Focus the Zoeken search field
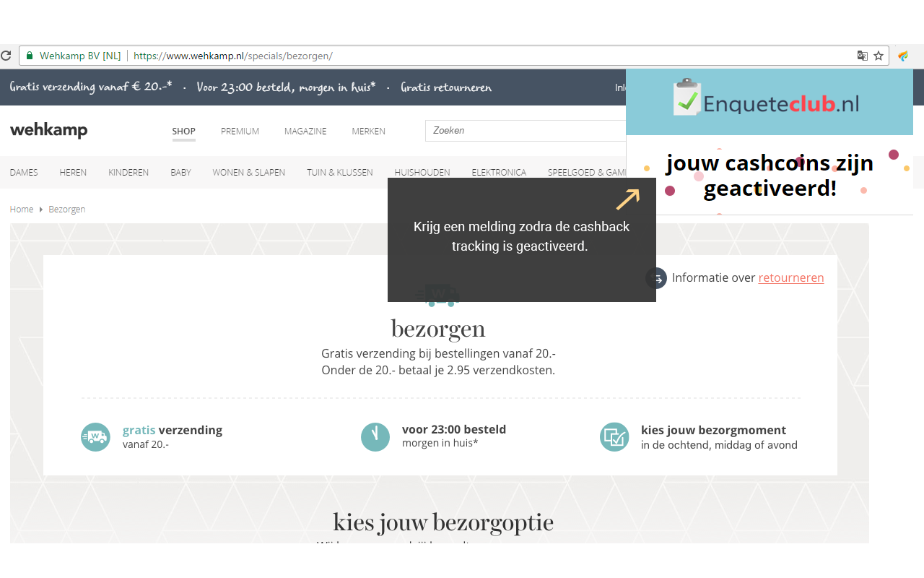 tap(526, 131)
